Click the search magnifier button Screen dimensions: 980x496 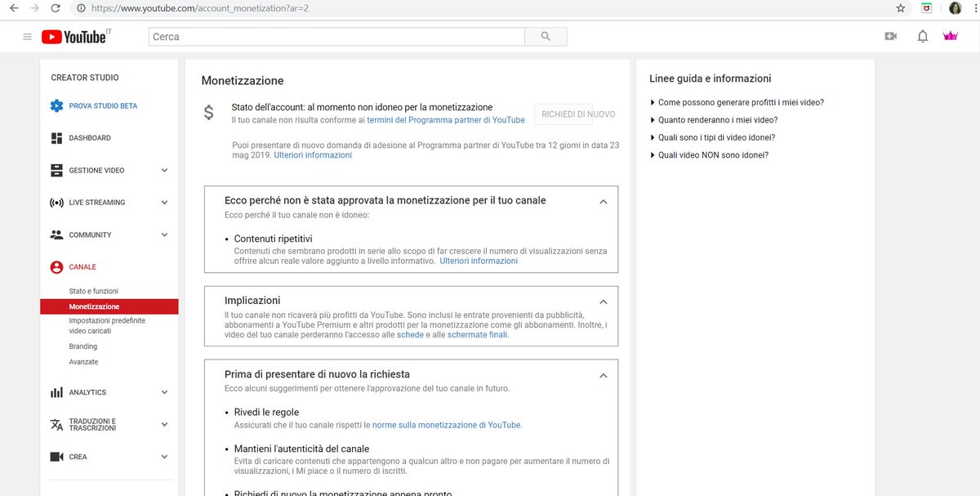click(x=546, y=37)
